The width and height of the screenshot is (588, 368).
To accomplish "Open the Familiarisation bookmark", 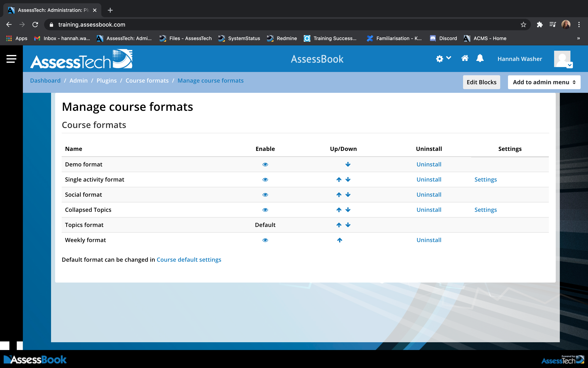I will [394, 38].
